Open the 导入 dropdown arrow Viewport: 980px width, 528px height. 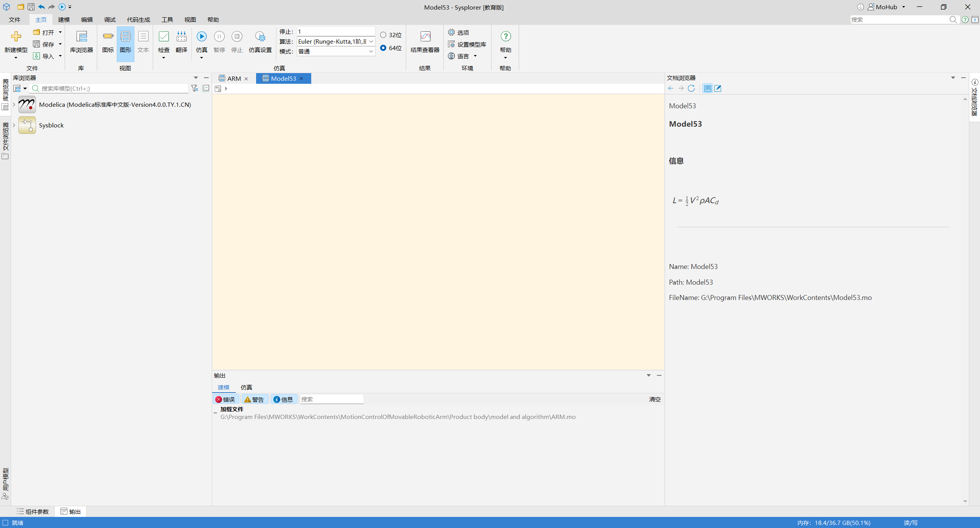pos(60,56)
